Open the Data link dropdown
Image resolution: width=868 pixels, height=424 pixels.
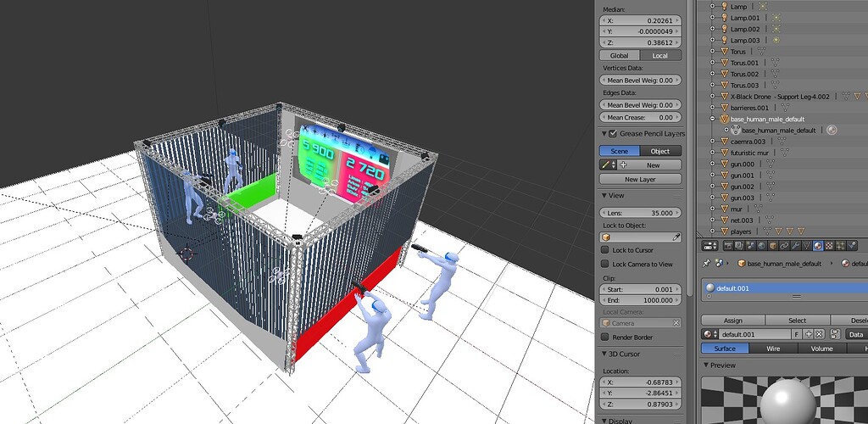(856, 334)
